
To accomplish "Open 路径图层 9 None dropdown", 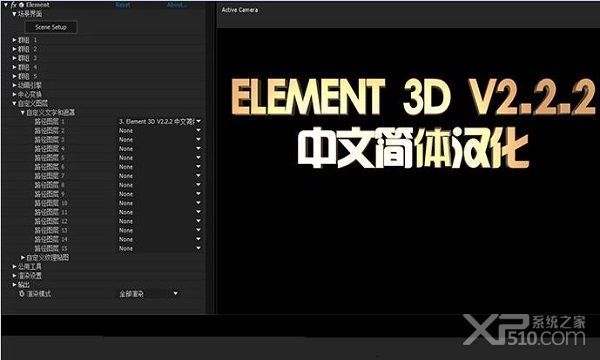I will click(160, 194).
